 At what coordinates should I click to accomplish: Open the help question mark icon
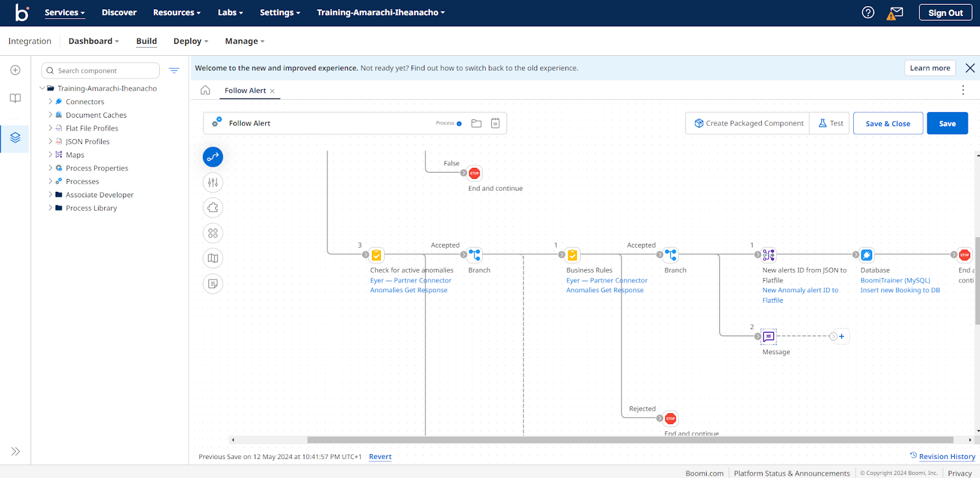coord(868,12)
